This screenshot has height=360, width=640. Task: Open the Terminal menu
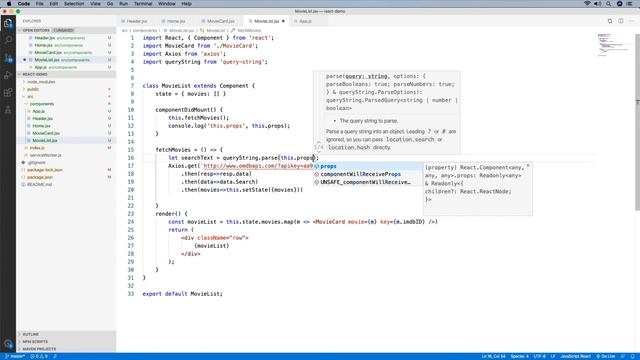click(x=143, y=4)
